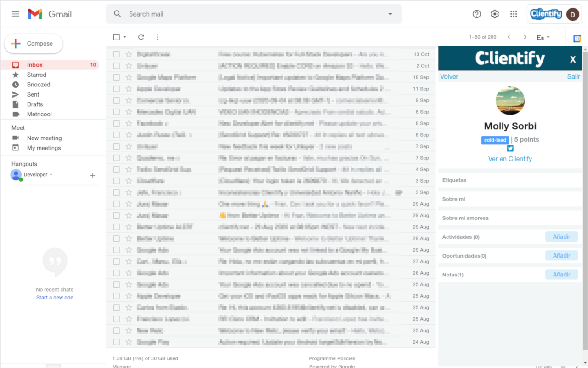Screen dimensions: 588x368
Task: Toggle checkbox for the 11 Sep email
Action: click(x=117, y=89)
